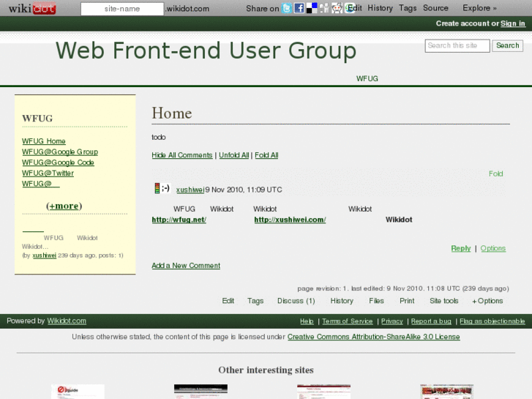Click Create account text
This screenshot has height=399, width=532.
click(x=463, y=23)
